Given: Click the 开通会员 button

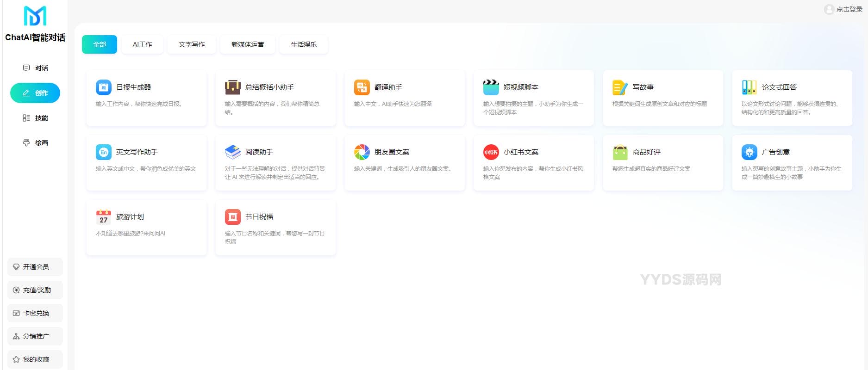Looking at the screenshot, I should (35, 267).
